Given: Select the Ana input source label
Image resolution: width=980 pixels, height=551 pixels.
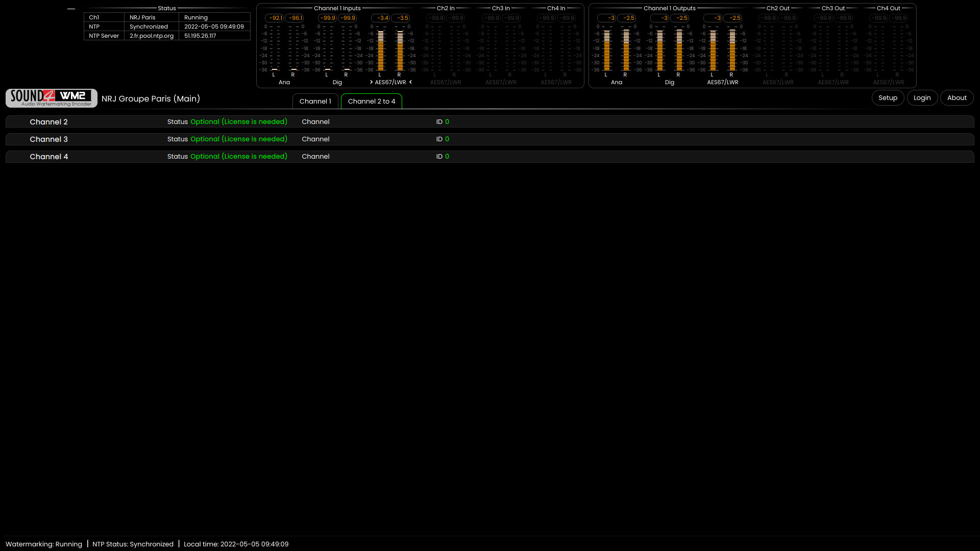Looking at the screenshot, I should (284, 82).
